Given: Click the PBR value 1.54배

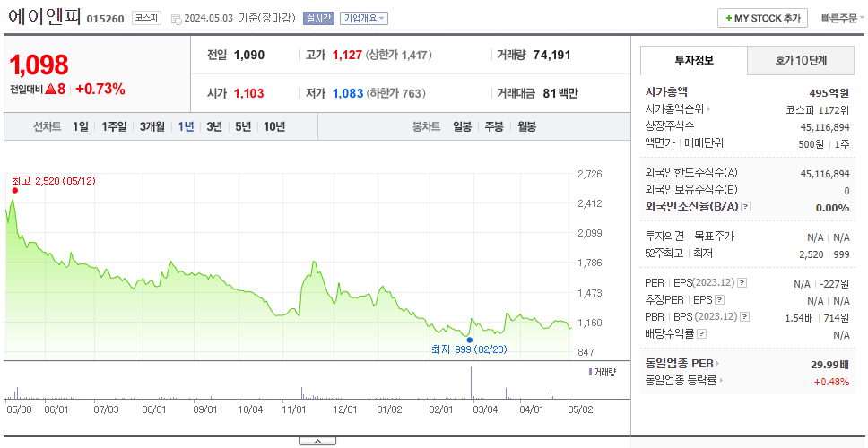Looking at the screenshot, I should click(x=799, y=318).
